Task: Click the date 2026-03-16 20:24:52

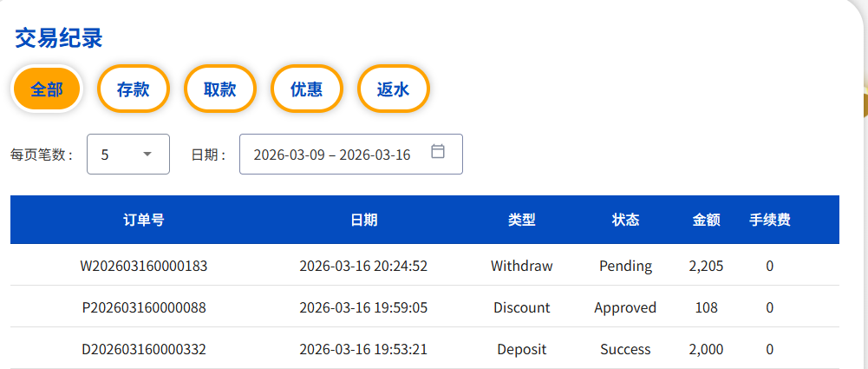Action: point(363,266)
